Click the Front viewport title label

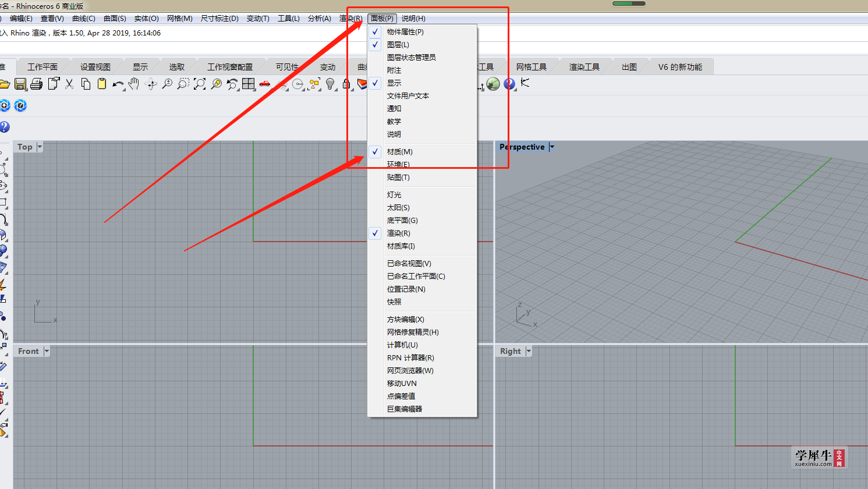coord(29,352)
